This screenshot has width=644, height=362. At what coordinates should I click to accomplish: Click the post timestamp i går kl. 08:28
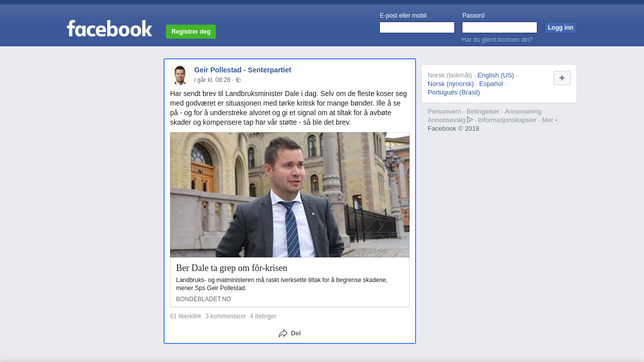pos(212,80)
